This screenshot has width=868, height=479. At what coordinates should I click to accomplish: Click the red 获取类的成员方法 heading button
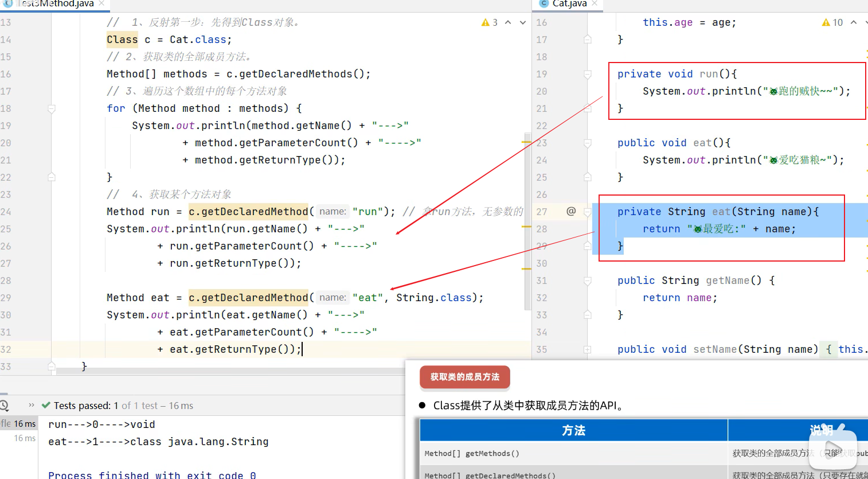click(464, 377)
